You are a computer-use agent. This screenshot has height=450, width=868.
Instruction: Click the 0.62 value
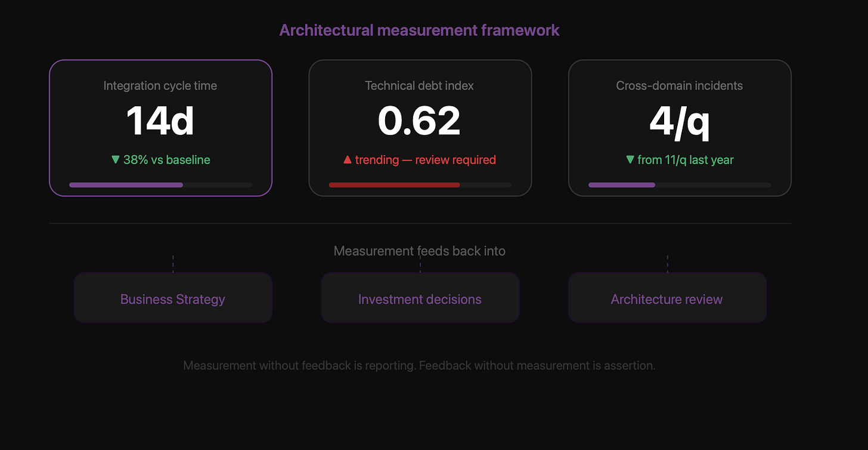point(420,121)
